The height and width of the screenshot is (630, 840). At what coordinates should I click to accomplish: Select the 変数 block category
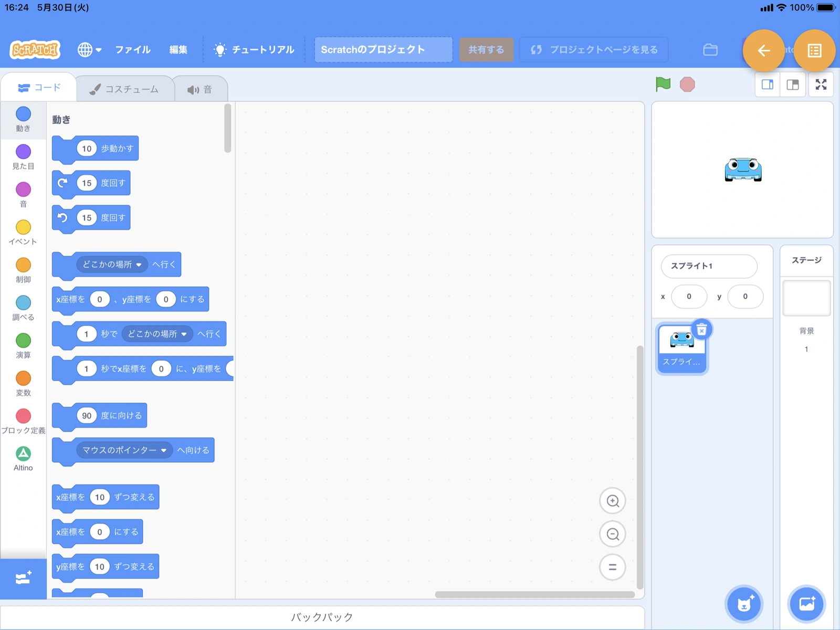click(x=23, y=384)
